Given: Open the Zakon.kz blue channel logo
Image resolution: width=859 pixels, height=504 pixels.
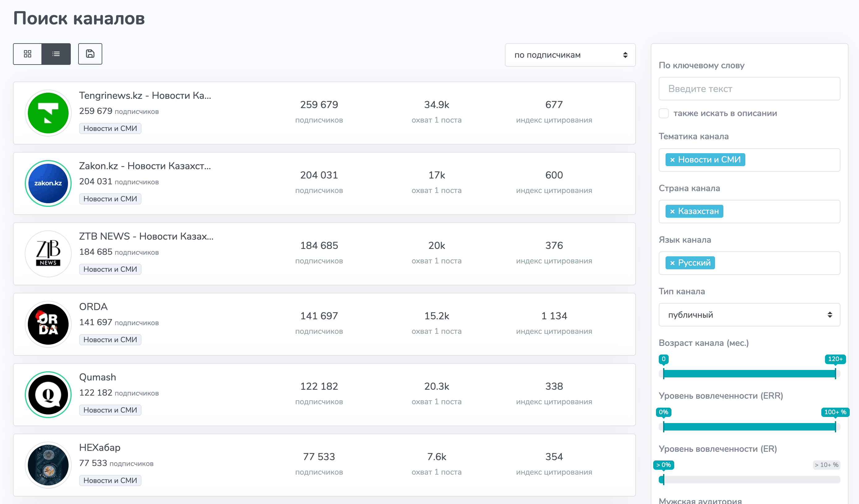Looking at the screenshot, I should point(48,183).
